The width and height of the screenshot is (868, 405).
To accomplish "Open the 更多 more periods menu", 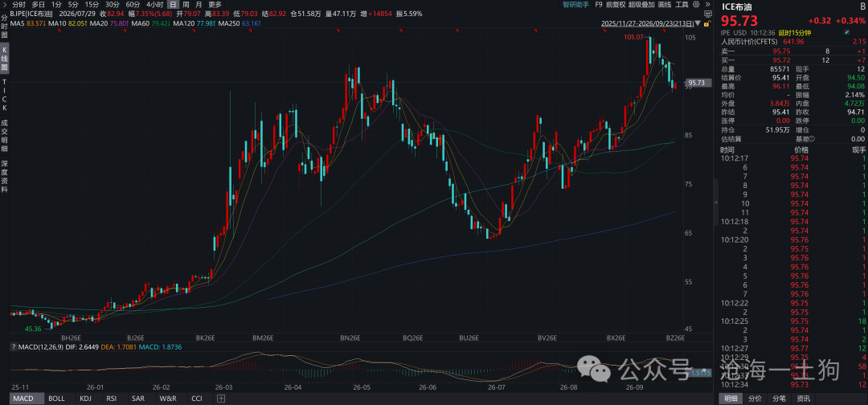I will pyautogui.click(x=215, y=4).
